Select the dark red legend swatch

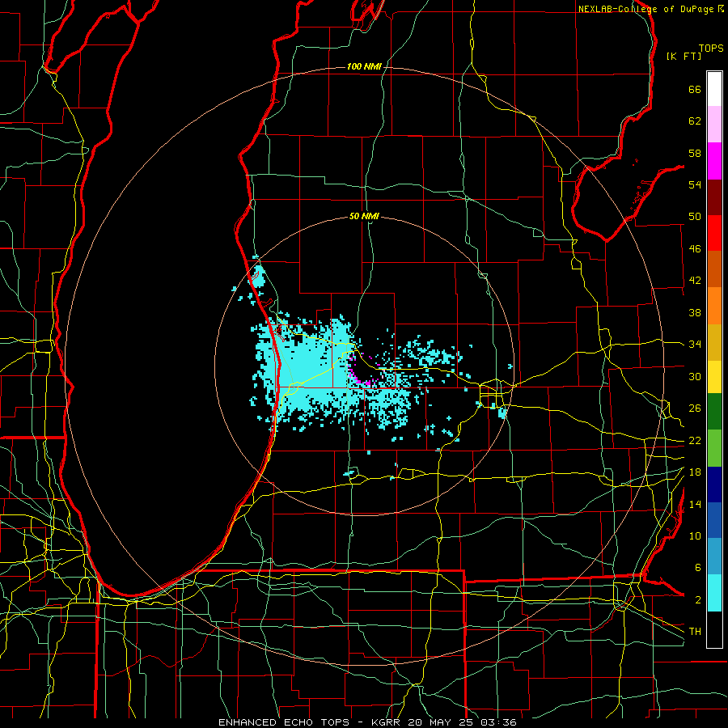tap(714, 197)
